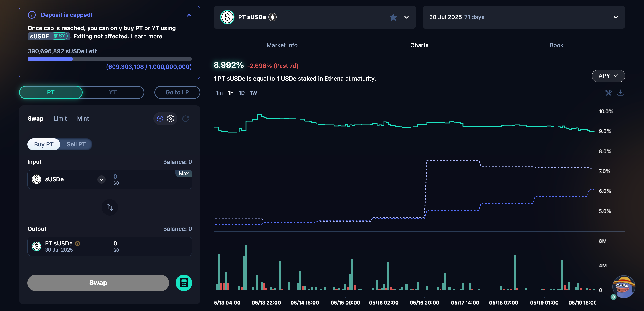644x311 pixels.
Task: Open the Learn more link
Action: pyautogui.click(x=147, y=37)
